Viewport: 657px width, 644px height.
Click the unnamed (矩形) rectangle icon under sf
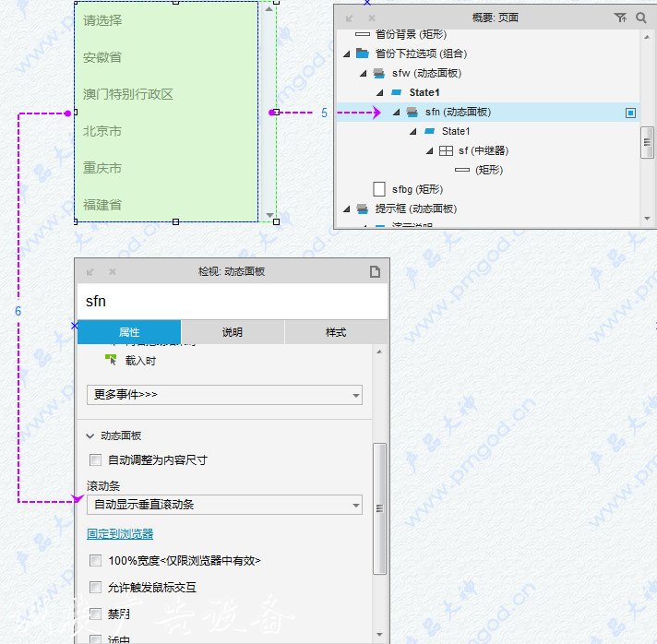click(x=462, y=170)
